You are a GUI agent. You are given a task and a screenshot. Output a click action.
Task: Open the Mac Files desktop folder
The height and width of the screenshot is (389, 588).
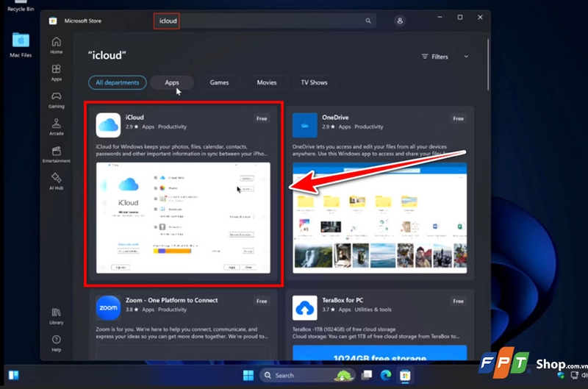pyautogui.click(x=21, y=45)
